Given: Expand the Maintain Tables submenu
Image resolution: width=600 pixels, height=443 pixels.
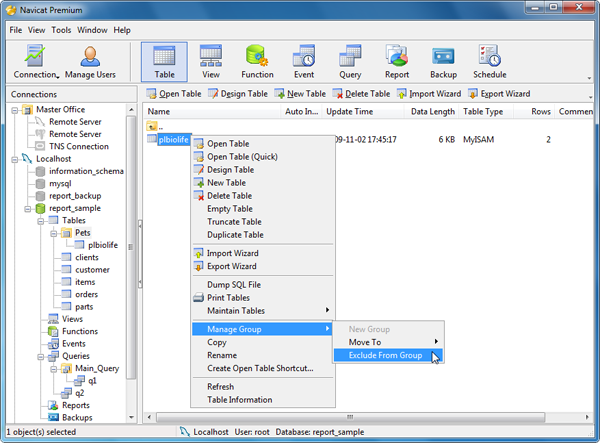Looking at the screenshot, I should tap(262, 311).
